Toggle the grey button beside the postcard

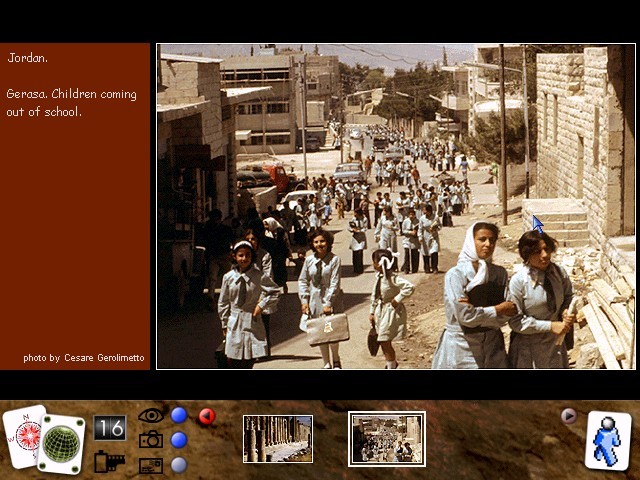click(x=179, y=465)
